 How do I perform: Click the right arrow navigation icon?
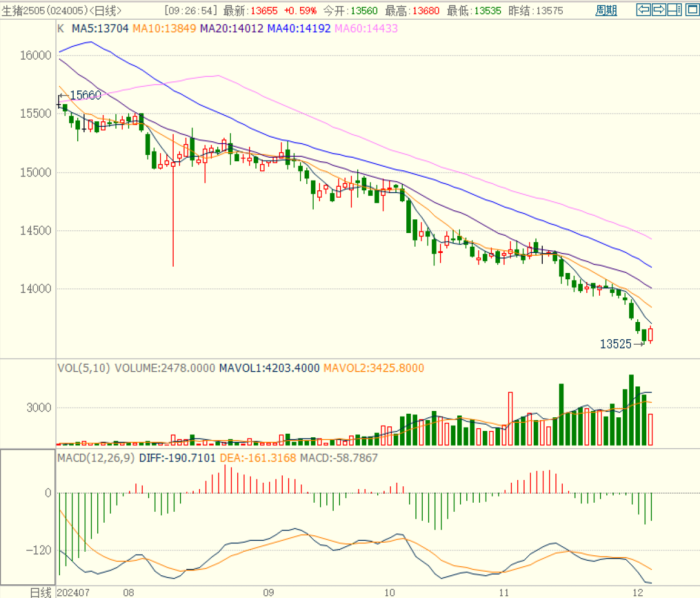659,10
